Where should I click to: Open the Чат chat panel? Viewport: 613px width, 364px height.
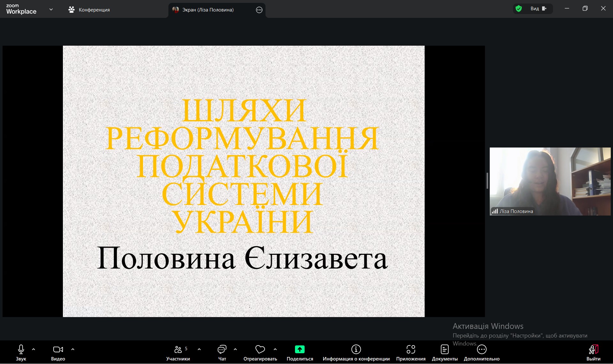pos(222,350)
